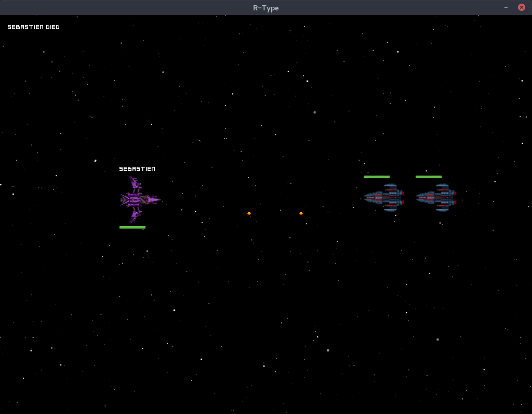532x414 pixels.
Task: Click the right blue enemy spaceship
Action: (436, 197)
